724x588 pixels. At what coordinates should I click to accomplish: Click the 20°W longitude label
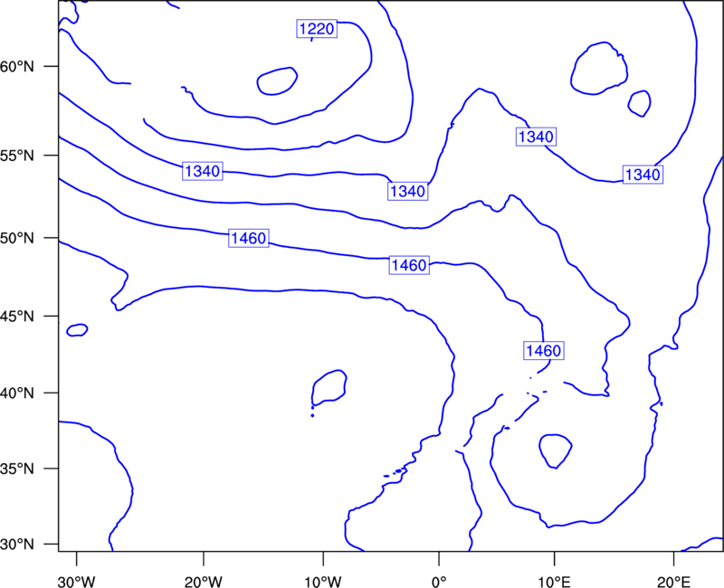tap(203, 582)
